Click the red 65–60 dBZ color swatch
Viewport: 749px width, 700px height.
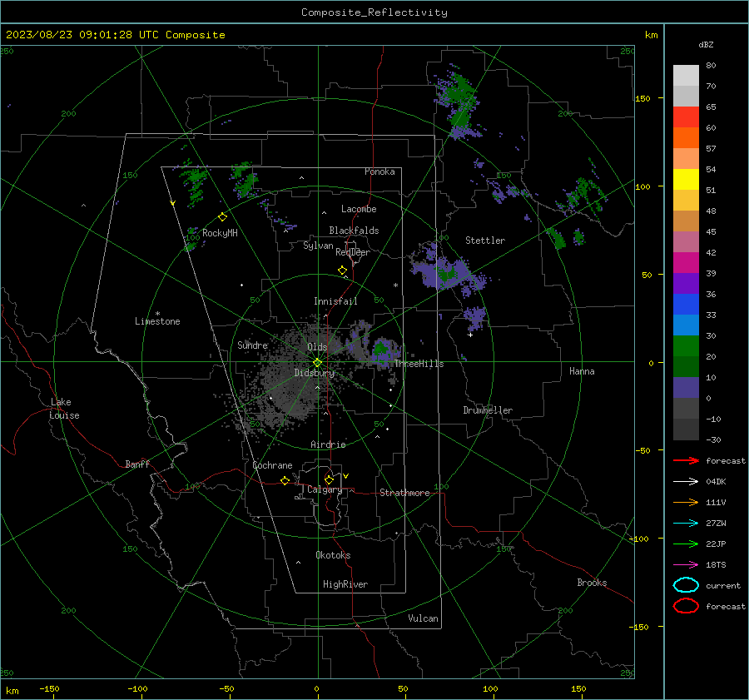coord(686,117)
